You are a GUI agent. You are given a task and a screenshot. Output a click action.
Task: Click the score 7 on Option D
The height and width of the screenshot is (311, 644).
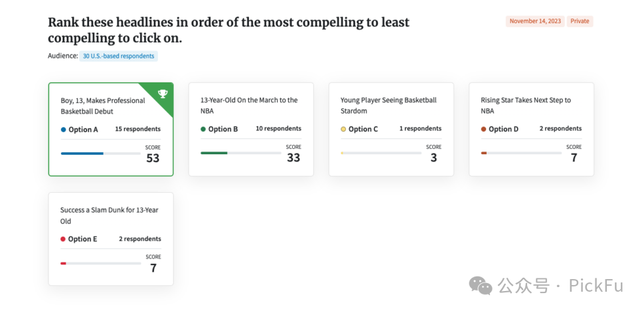574,157
